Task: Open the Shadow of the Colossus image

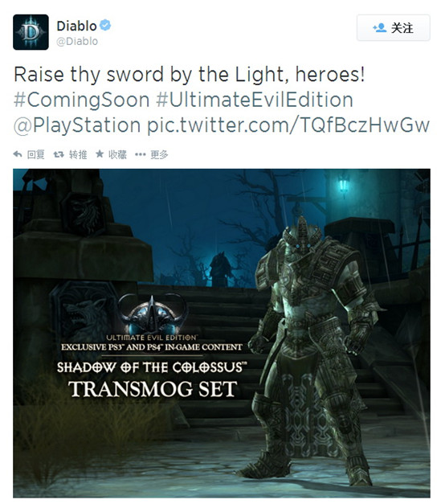Action: pyautogui.click(x=222, y=334)
